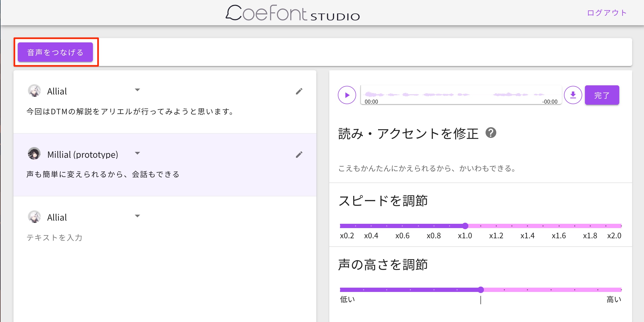Click the voice pitch slider handle
The width and height of the screenshot is (644, 322).
click(x=481, y=290)
